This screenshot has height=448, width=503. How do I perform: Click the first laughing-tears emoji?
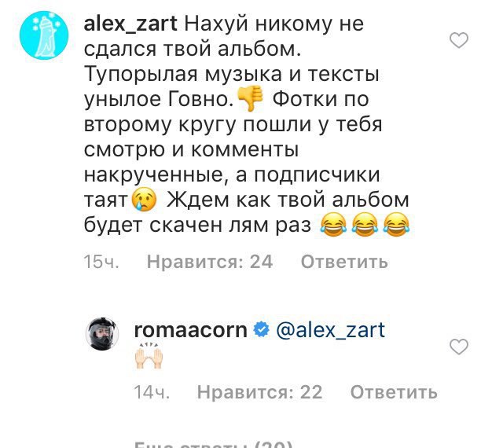[333, 225]
